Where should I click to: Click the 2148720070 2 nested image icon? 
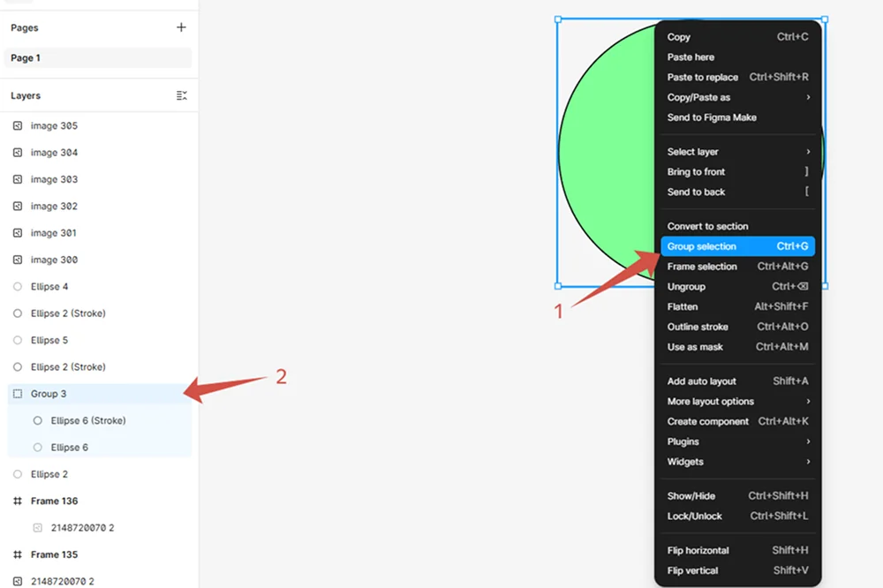pyautogui.click(x=38, y=528)
